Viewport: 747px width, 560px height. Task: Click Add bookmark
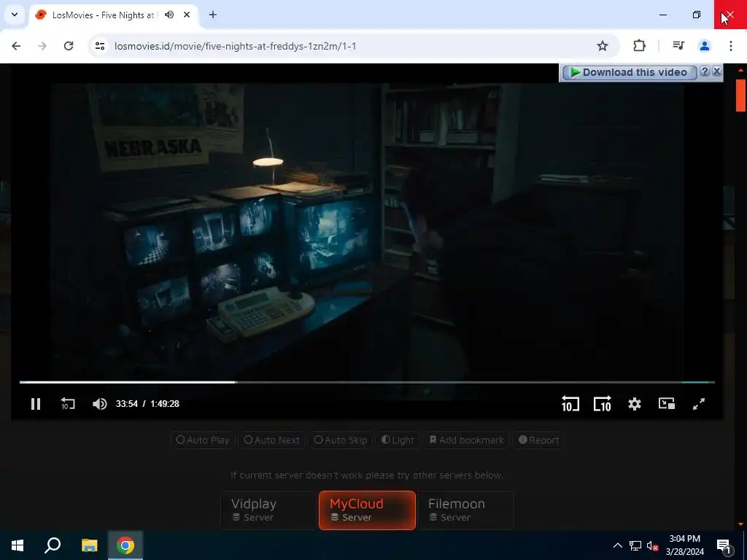pos(466,440)
